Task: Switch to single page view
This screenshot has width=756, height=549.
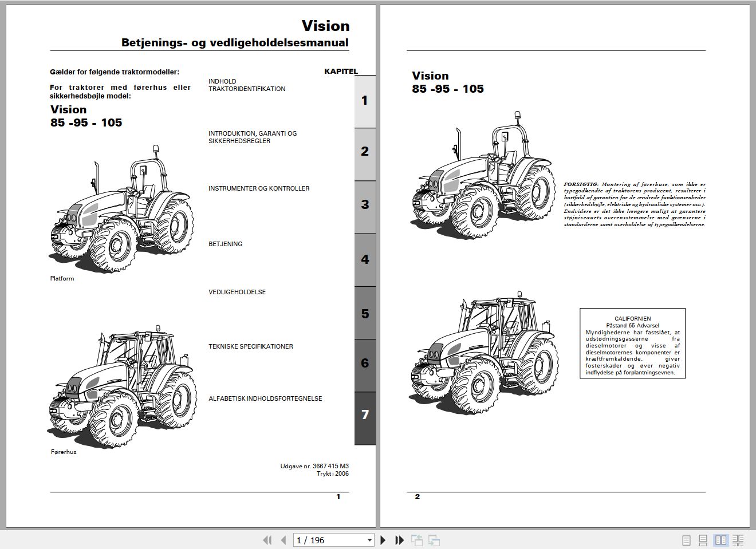Action: point(687,540)
